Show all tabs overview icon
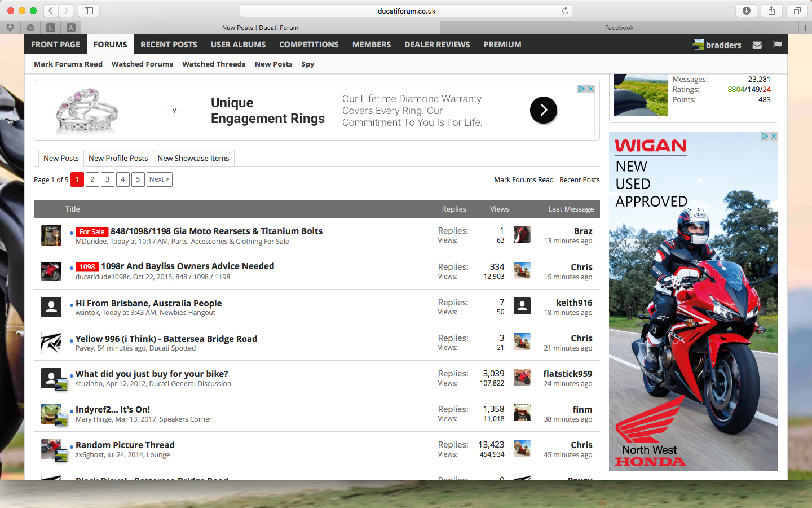812x508 pixels. click(x=797, y=10)
